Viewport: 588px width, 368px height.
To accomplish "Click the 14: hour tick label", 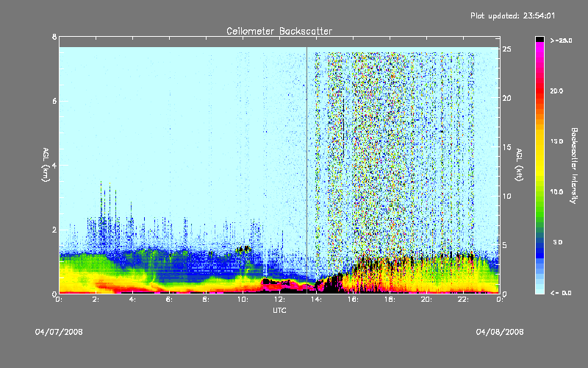I will click(x=316, y=300).
